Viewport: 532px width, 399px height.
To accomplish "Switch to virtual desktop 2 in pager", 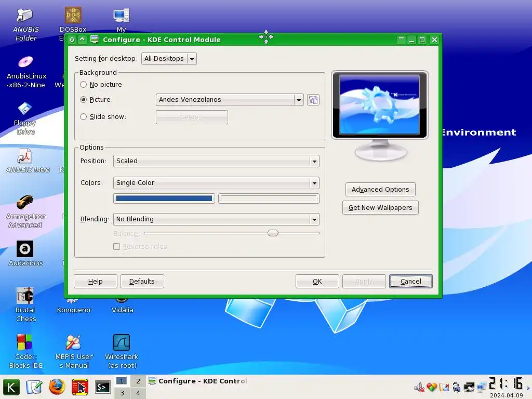I will point(138,381).
